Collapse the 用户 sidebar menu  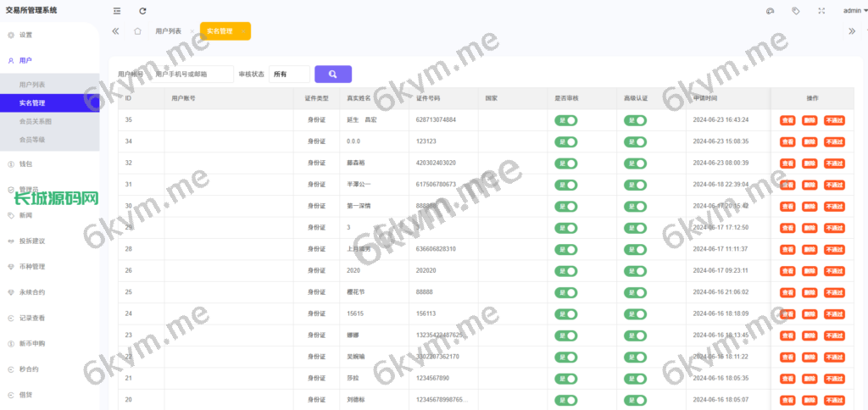[x=50, y=60]
